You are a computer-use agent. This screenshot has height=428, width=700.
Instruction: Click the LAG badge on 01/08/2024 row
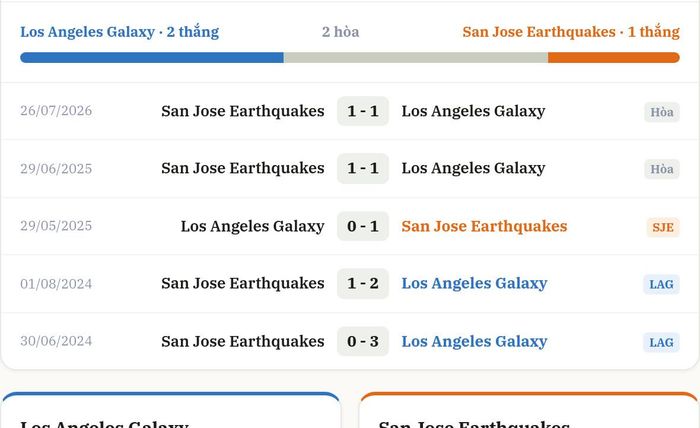[x=661, y=284]
